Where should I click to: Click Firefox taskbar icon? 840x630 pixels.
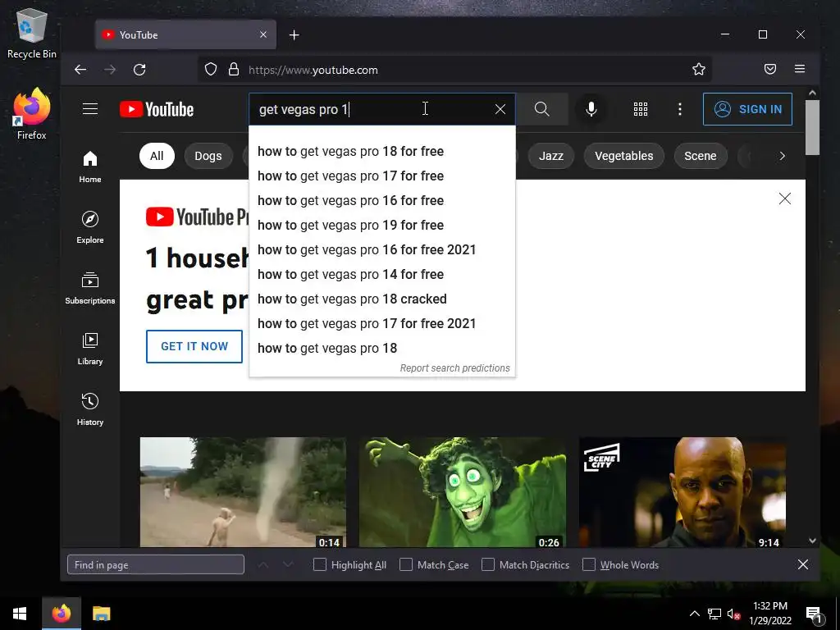pyautogui.click(x=61, y=614)
